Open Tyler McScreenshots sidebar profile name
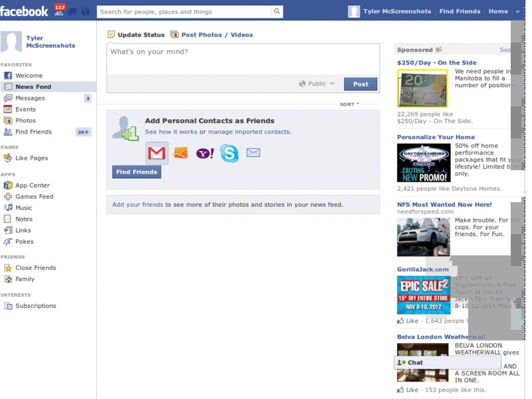Image resolution: width=532 pixels, height=399 pixels. (51, 42)
